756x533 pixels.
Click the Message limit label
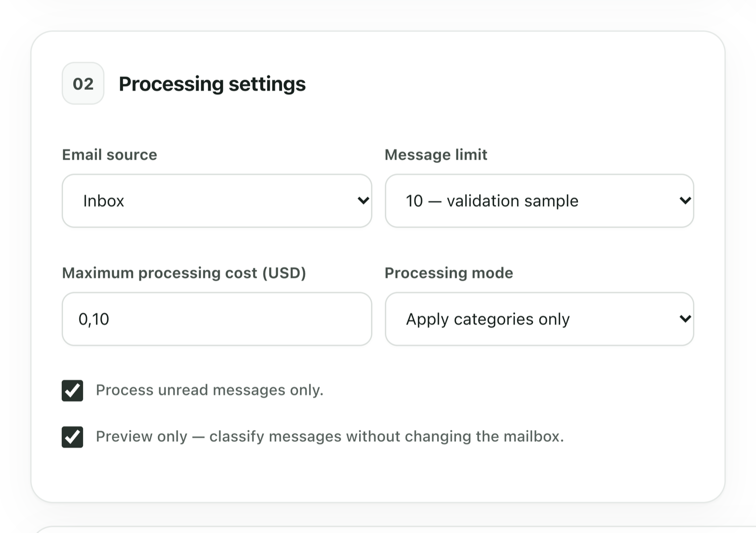(436, 155)
